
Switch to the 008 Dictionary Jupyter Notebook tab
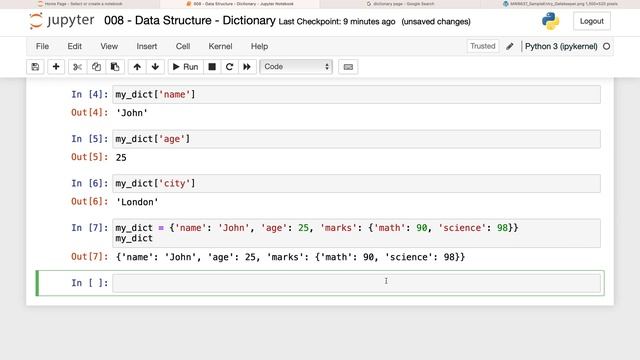[x=240, y=4]
